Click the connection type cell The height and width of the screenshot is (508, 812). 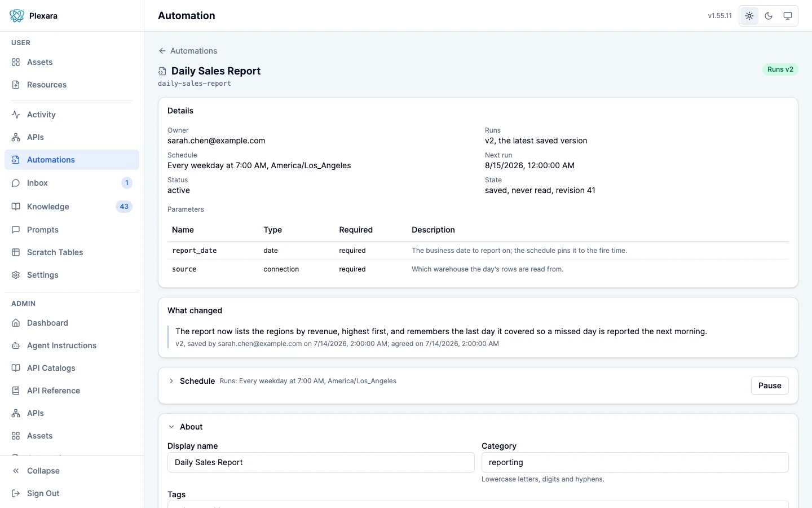pos(281,269)
